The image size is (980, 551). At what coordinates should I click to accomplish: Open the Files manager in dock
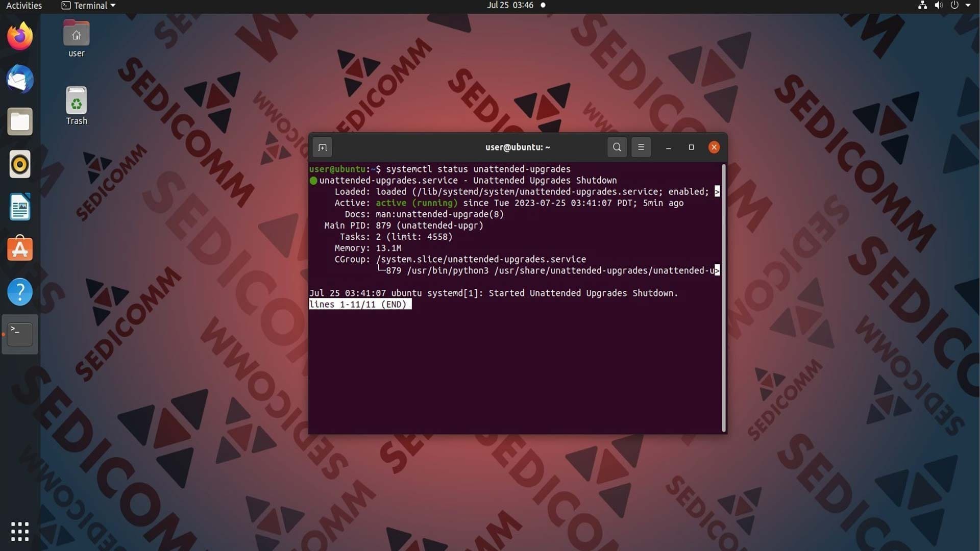point(20,121)
